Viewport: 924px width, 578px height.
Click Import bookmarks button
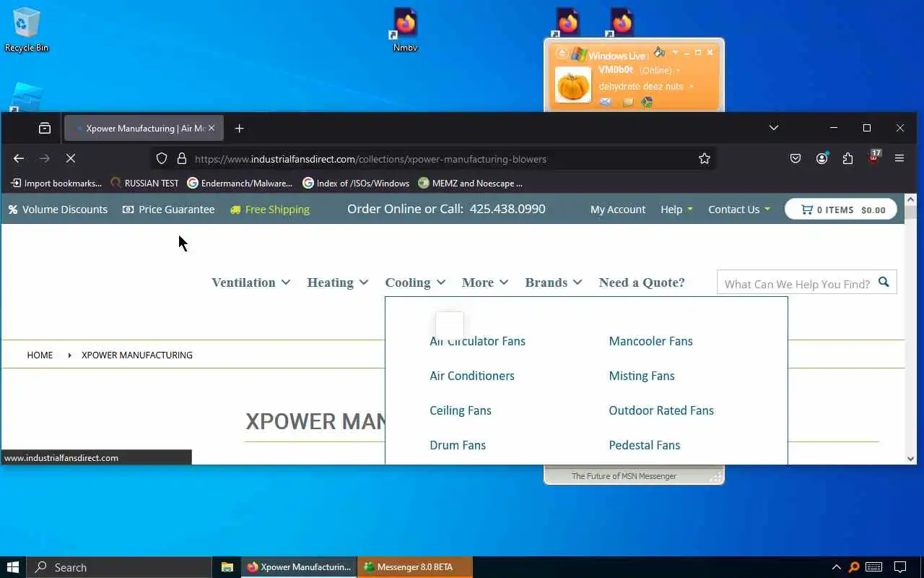pos(56,184)
